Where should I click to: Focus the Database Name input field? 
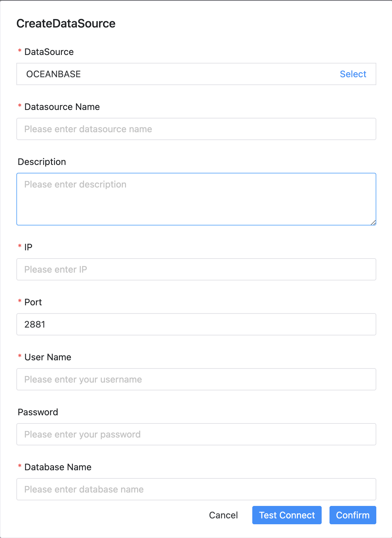[196, 489]
